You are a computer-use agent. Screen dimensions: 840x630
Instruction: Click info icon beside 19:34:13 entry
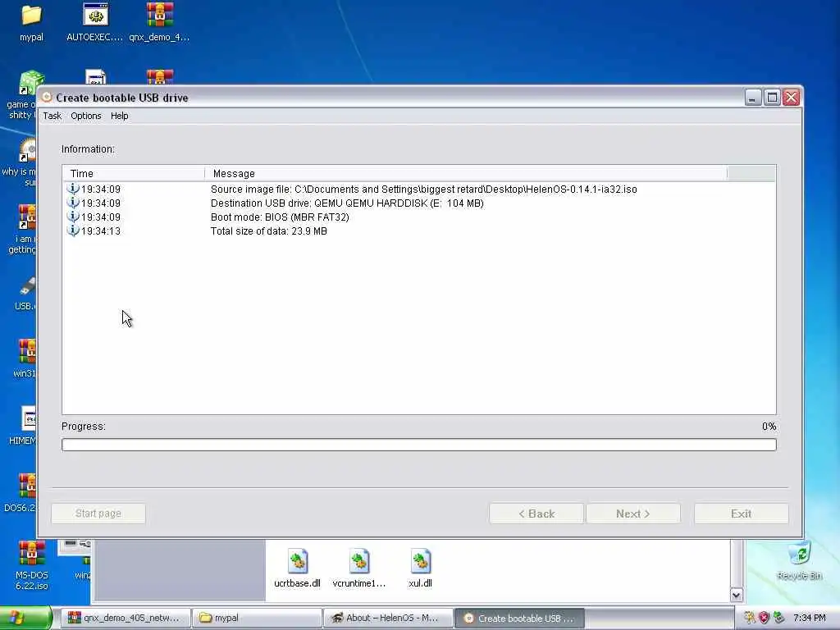[72, 231]
